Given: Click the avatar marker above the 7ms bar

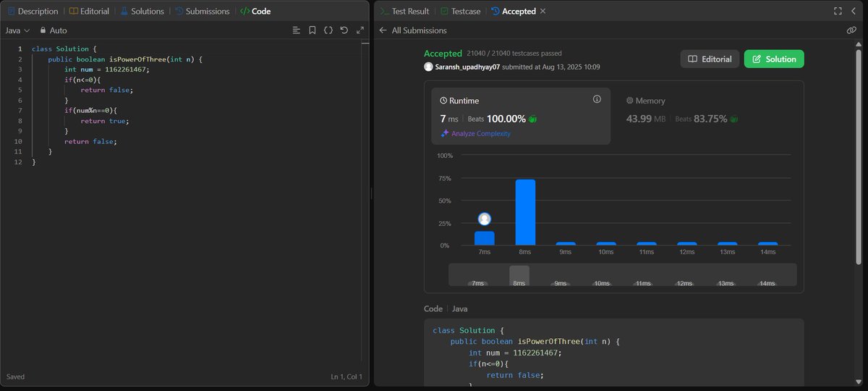Looking at the screenshot, I should (x=485, y=219).
